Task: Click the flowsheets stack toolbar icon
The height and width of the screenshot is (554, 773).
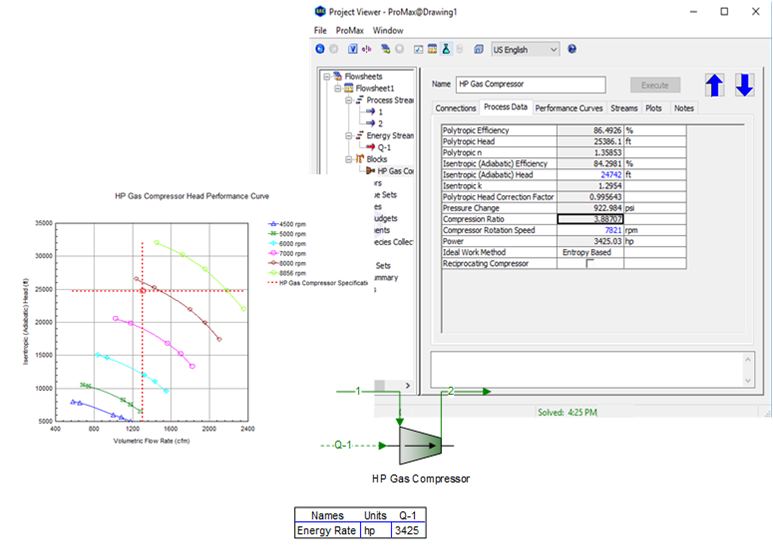Action: 386,49
